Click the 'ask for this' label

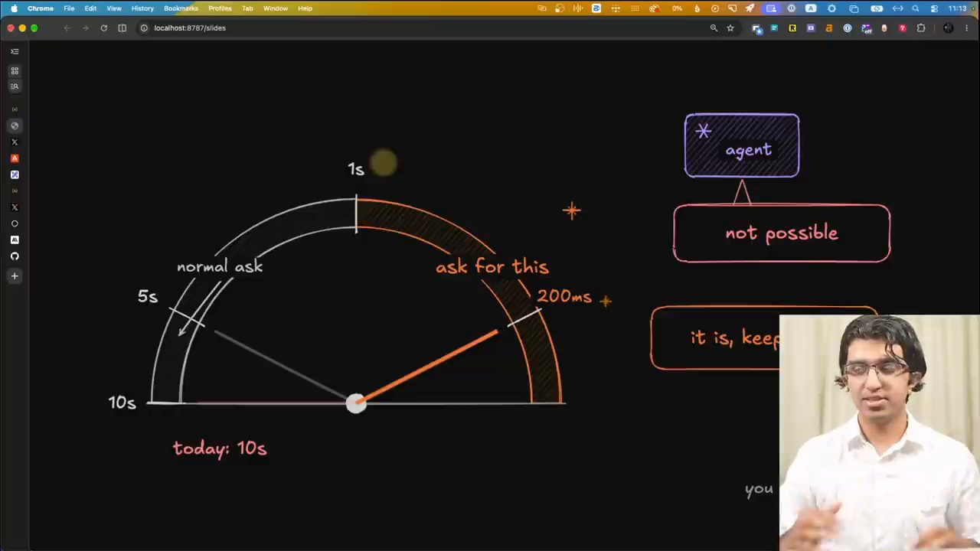tap(492, 266)
